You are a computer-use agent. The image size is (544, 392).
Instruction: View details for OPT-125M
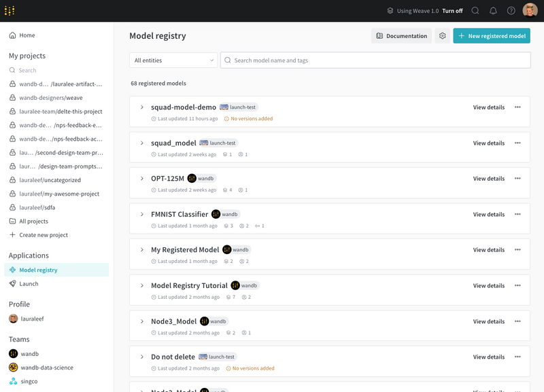tap(488, 179)
